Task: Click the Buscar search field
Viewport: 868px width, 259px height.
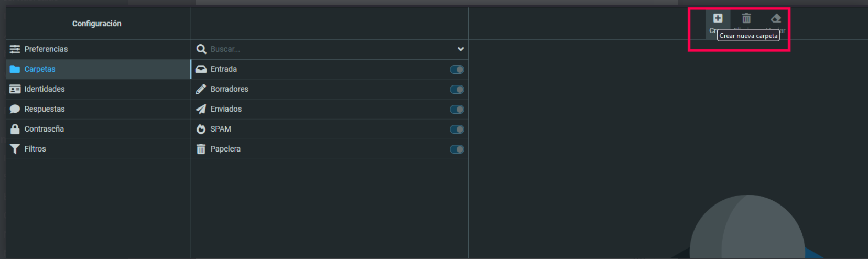Action: [331, 49]
